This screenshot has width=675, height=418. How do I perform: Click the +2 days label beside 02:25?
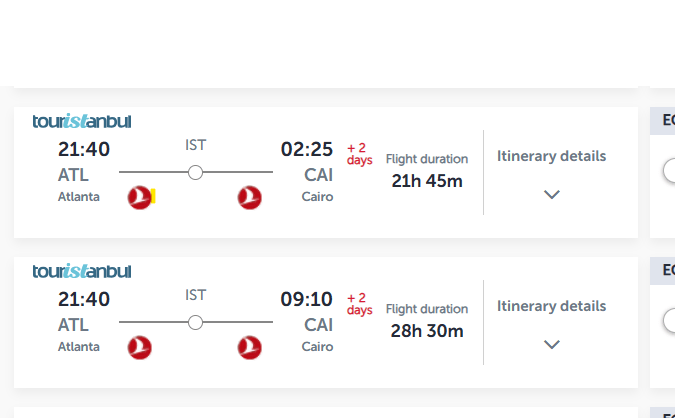click(x=360, y=154)
